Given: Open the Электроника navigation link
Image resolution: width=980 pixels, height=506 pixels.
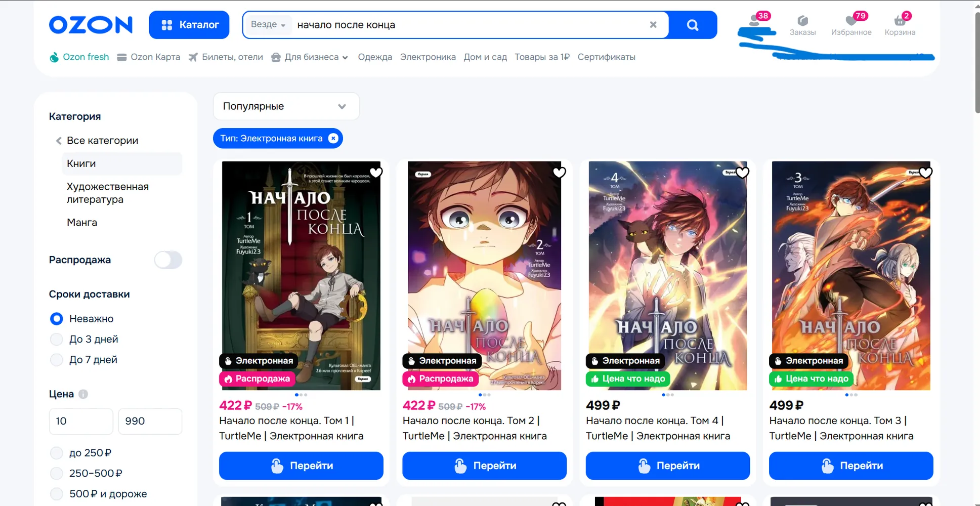Looking at the screenshot, I should (428, 57).
